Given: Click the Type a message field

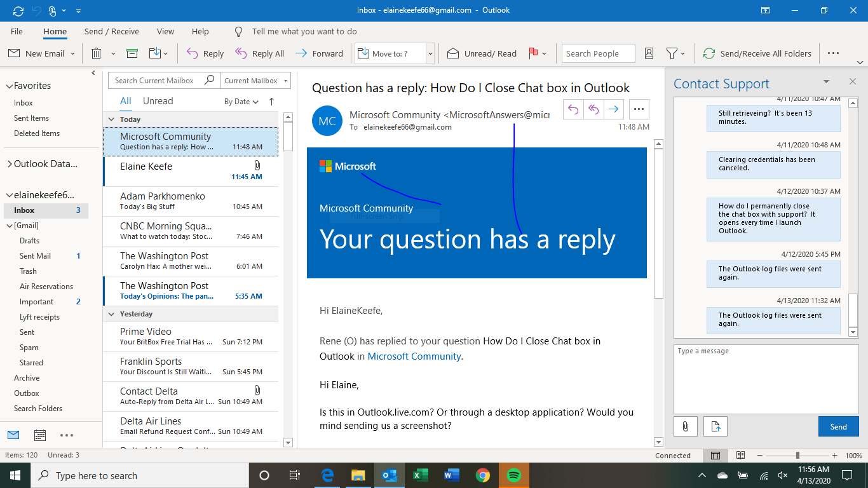Looking at the screenshot, I should click(x=766, y=379).
